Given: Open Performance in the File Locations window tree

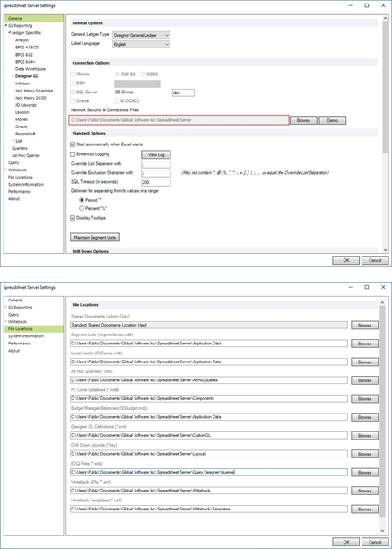Looking at the screenshot, I should tap(20, 344).
